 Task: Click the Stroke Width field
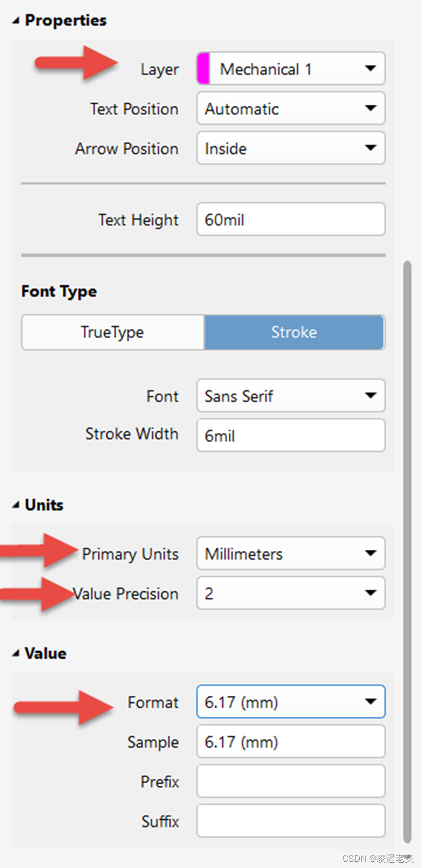point(291,435)
